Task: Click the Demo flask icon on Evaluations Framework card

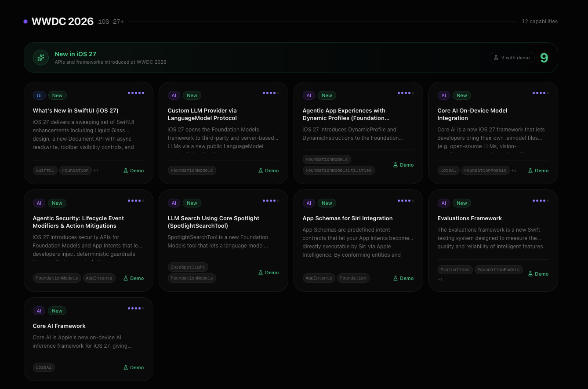Action: pos(530,274)
